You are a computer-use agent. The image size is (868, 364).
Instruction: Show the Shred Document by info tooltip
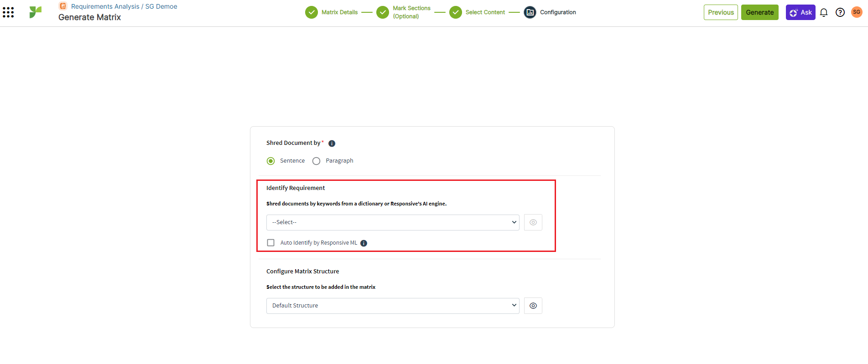click(x=332, y=144)
